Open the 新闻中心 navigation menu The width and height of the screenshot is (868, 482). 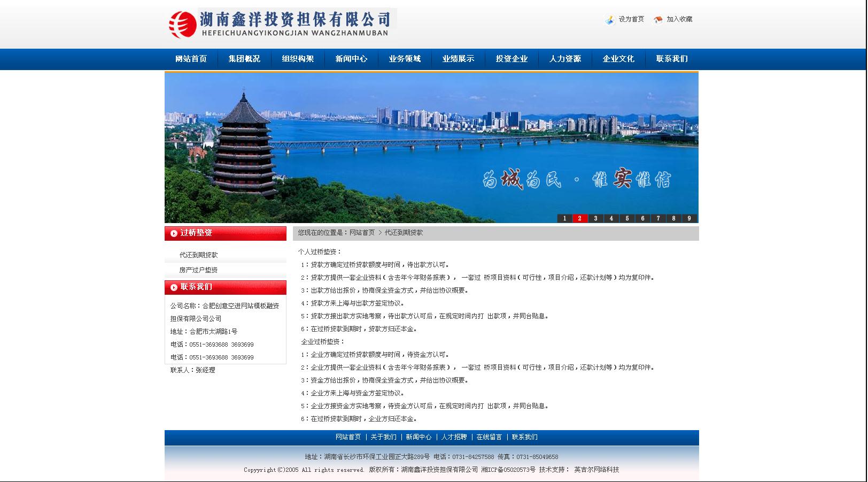point(351,59)
